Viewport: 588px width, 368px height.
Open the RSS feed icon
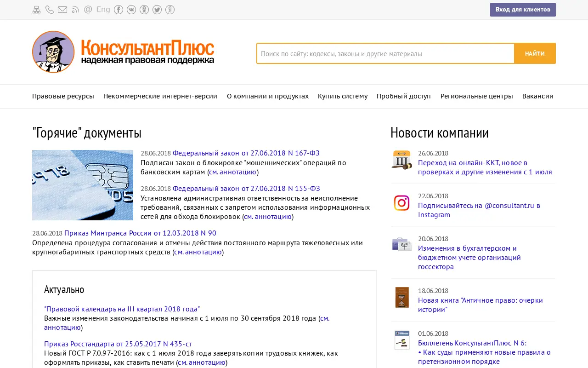pyautogui.click(x=76, y=10)
